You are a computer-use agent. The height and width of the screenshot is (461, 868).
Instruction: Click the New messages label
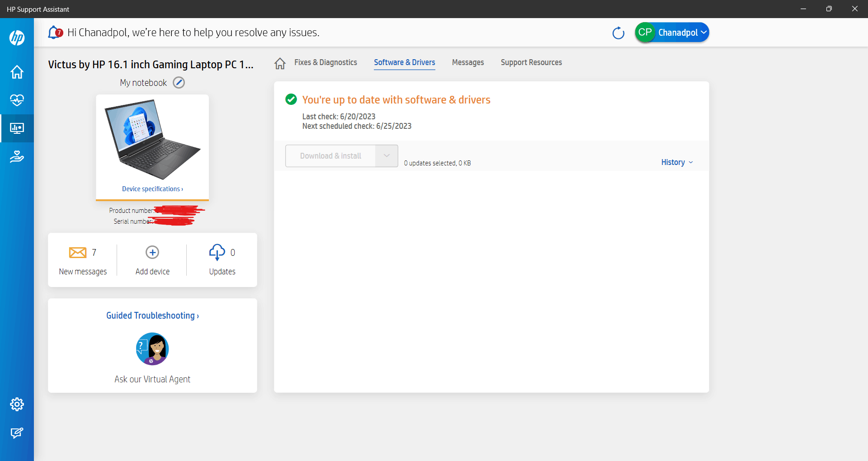[83, 272]
